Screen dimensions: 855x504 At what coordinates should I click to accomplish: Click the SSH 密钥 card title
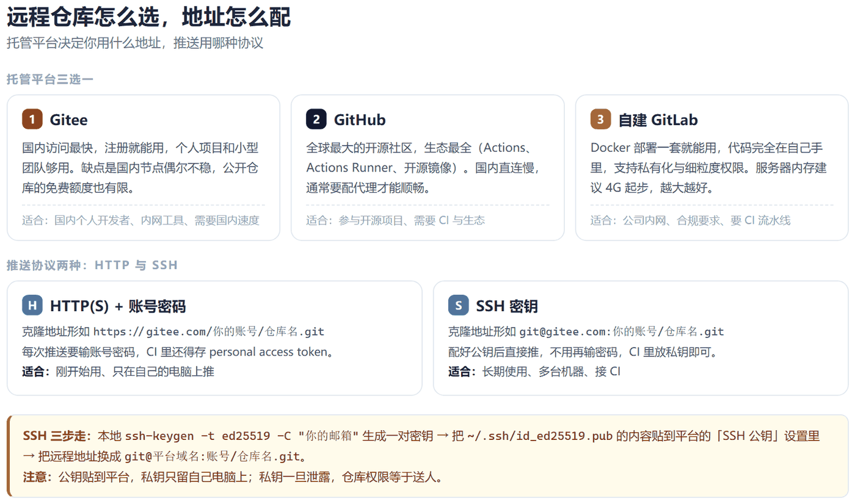(507, 306)
